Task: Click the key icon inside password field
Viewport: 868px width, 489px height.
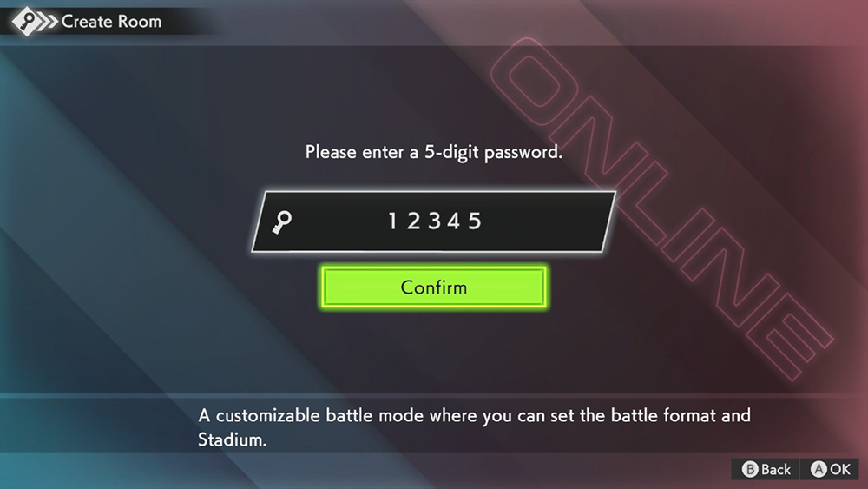Action: (x=282, y=222)
